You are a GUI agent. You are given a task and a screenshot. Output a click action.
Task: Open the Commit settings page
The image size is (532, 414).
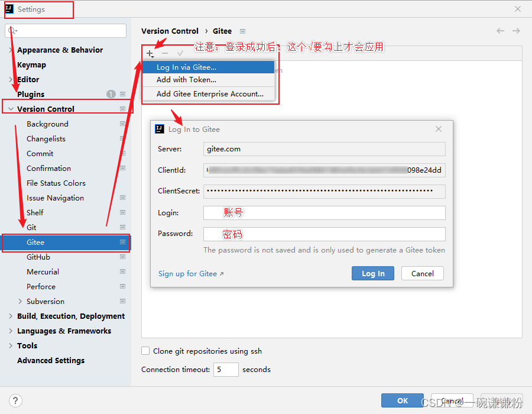(40, 153)
